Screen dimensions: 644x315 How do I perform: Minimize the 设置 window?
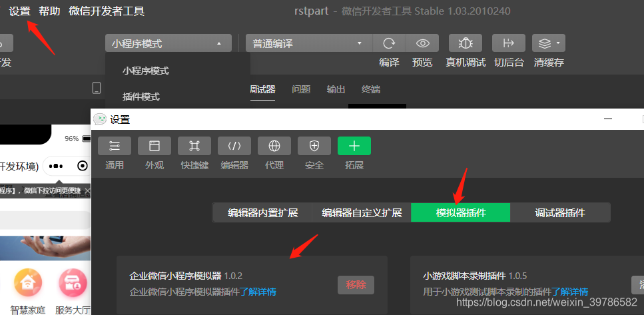(608, 119)
